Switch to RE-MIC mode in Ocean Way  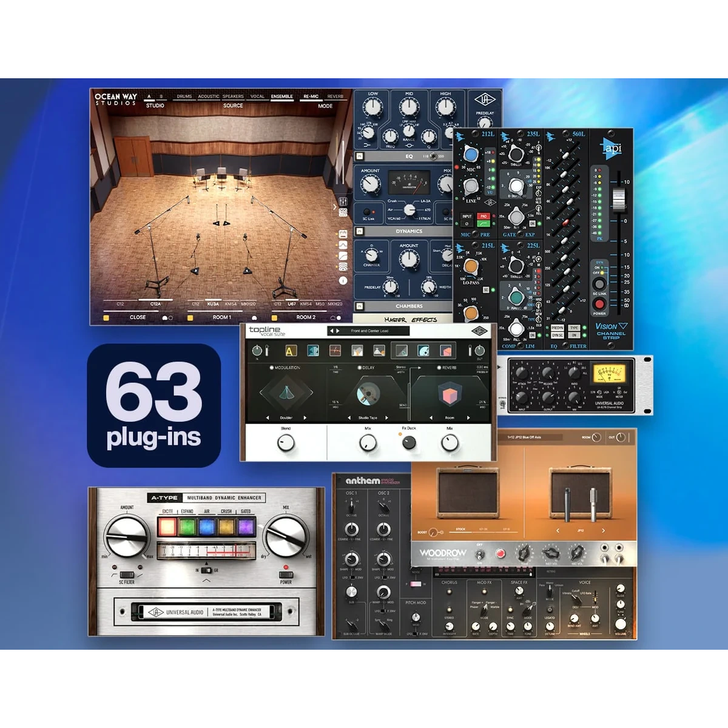pos(311,96)
